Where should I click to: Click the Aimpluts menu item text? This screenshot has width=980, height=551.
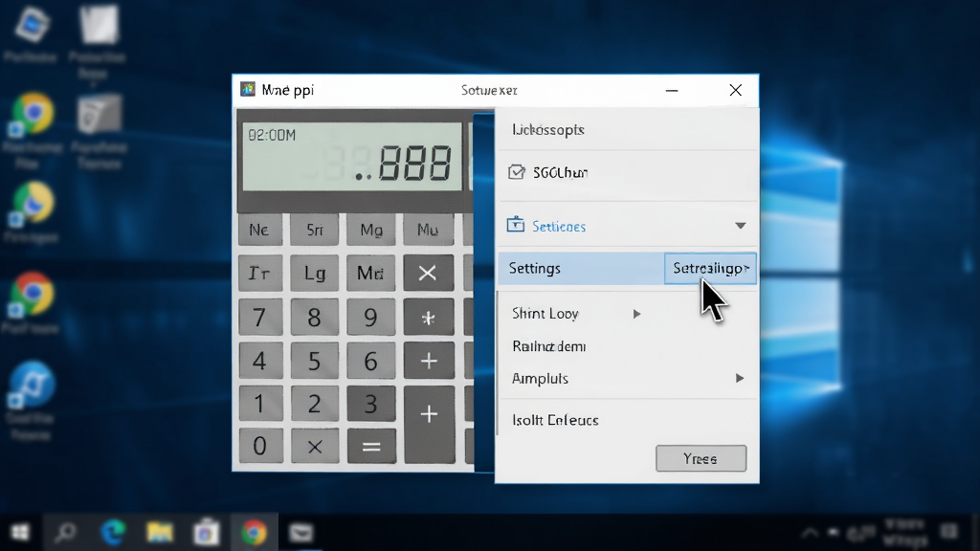[x=540, y=379]
